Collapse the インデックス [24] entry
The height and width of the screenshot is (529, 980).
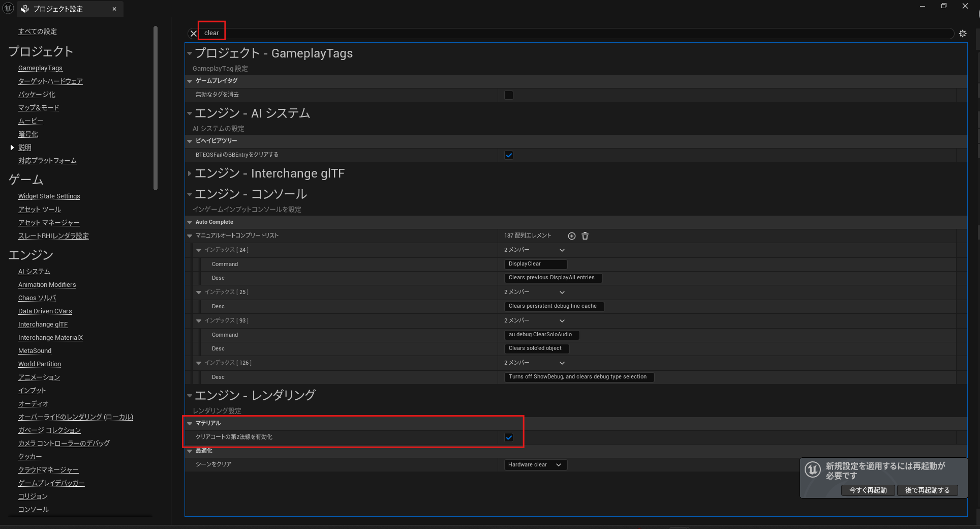[x=199, y=250]
